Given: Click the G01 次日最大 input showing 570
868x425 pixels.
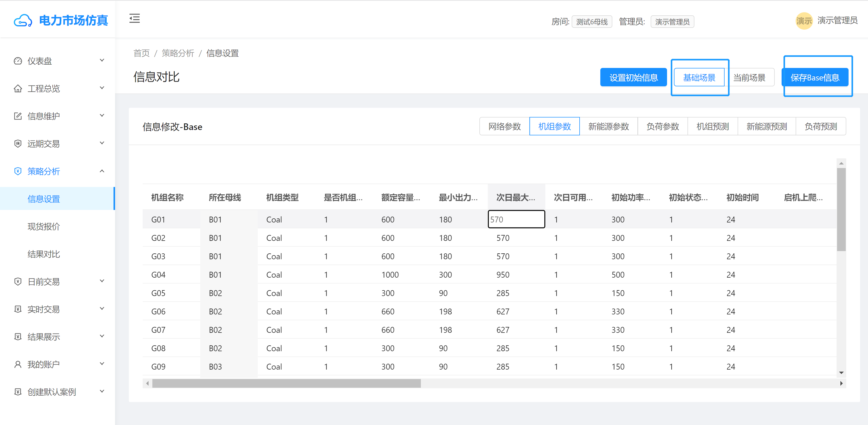Looking at the screenshot, I should (x=516, y=219).
